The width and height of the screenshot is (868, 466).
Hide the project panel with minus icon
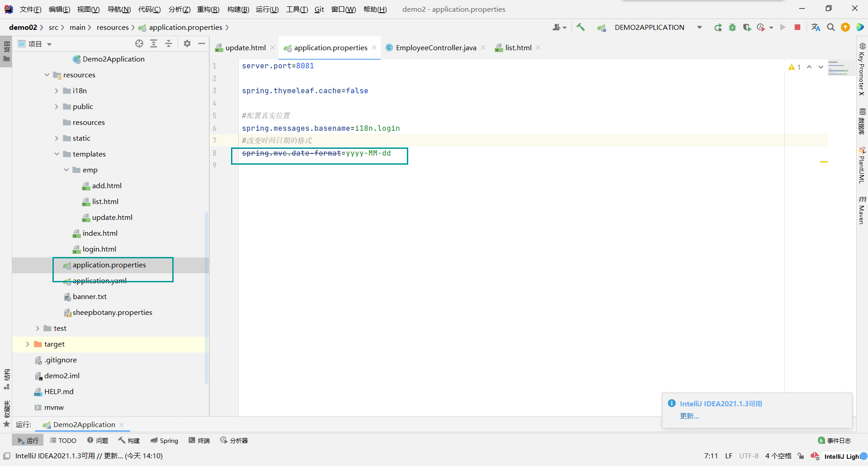202,43
